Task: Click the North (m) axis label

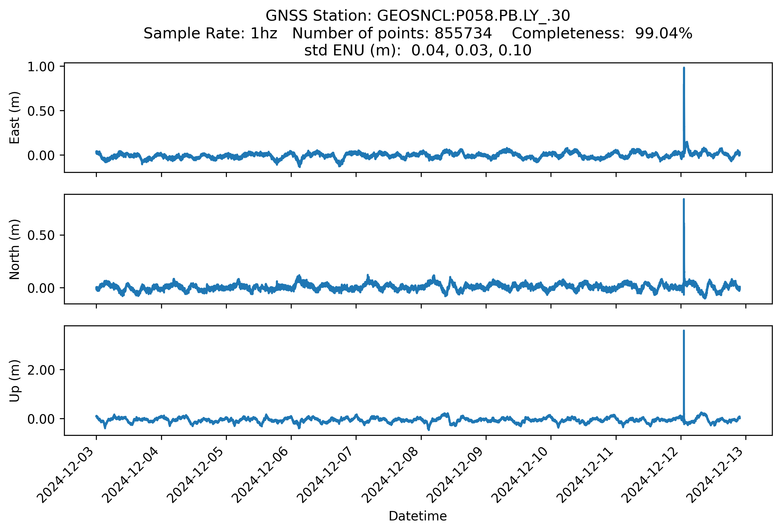Action: (x=14, y=249)
